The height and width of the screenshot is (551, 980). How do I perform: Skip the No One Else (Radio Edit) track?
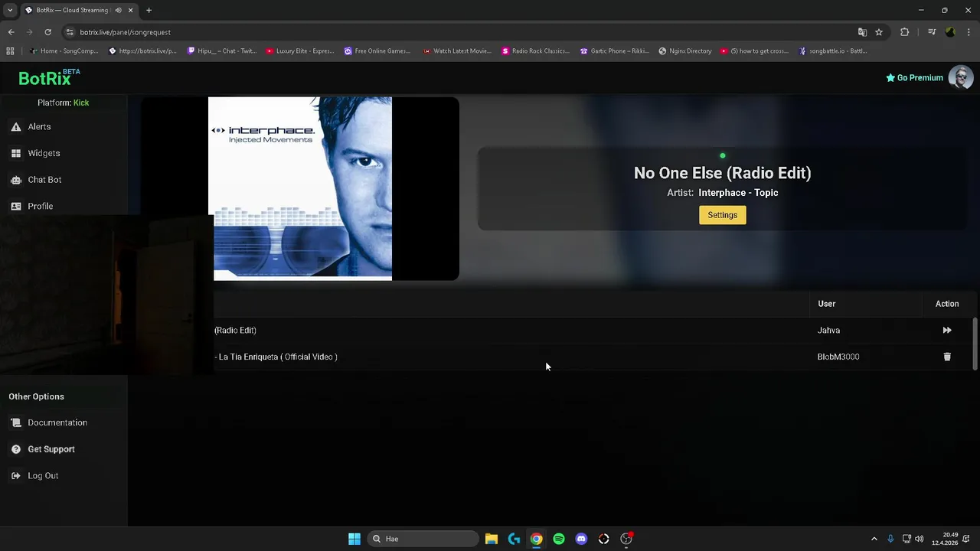[947, 331]
